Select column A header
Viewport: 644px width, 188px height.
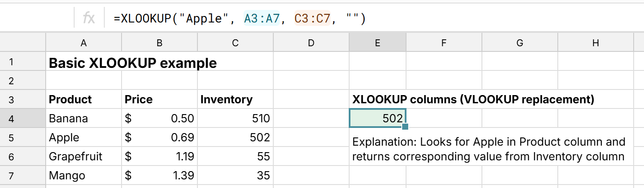point(84,42)
